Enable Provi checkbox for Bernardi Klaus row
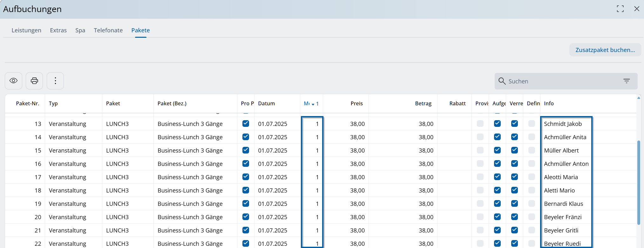Screen dimensions: 644x248 480,204
